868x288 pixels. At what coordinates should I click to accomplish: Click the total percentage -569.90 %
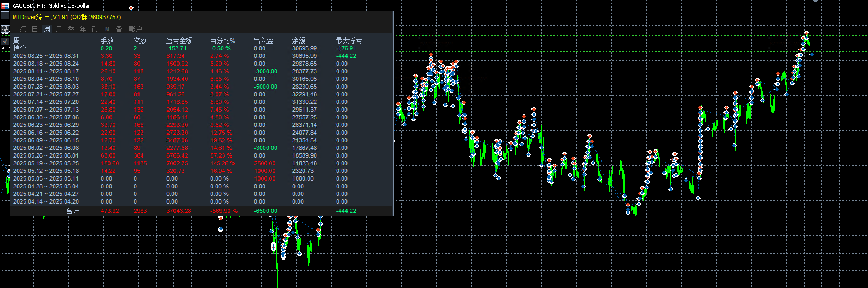coord(224,211)
